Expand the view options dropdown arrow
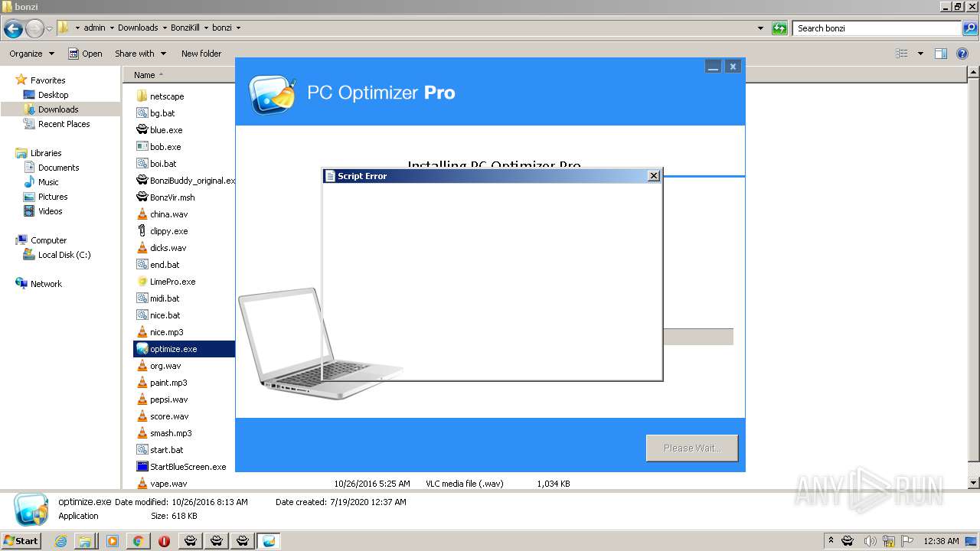The width and height of the screenshot is (980, 551). click(920, 54)
